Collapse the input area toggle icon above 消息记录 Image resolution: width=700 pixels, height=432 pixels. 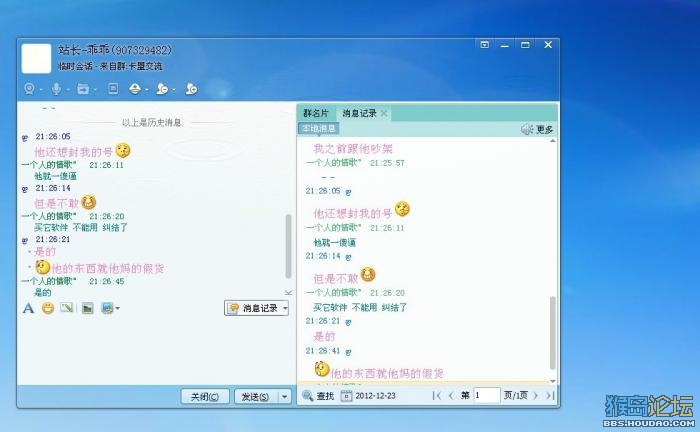point(288,293)
